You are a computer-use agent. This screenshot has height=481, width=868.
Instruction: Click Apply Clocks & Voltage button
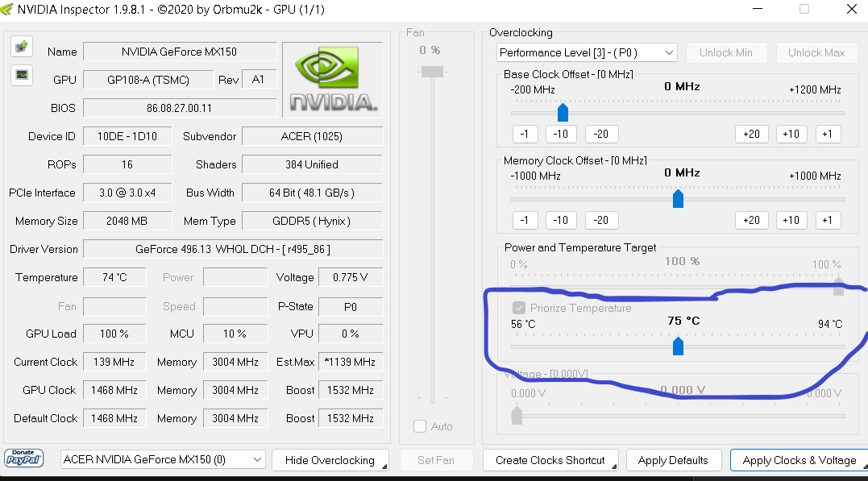coord(799,460)
